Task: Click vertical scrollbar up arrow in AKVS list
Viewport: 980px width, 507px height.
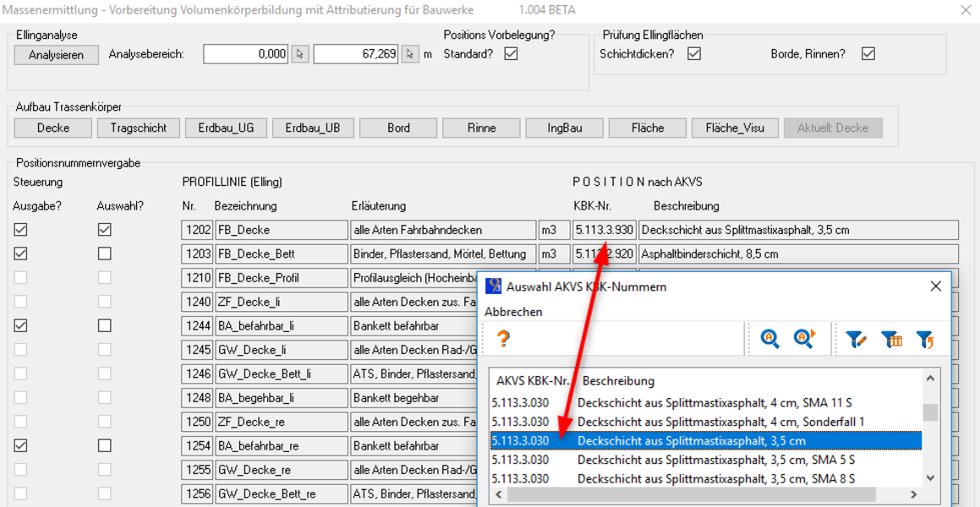Action: 930,379
